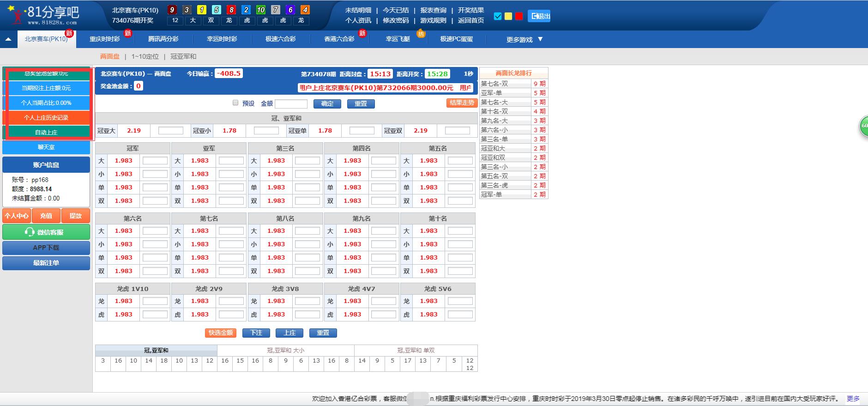The width and height of the screenshot is (868, 406).
Task: Click the 金额 amount input field
Action: click(x=291, y=103)
